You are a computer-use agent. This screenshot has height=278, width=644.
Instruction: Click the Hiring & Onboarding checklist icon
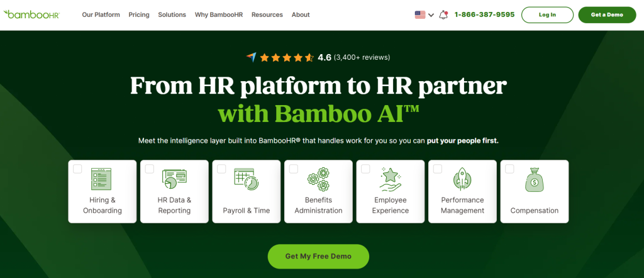pyautogui.click(x=101, y=179)
